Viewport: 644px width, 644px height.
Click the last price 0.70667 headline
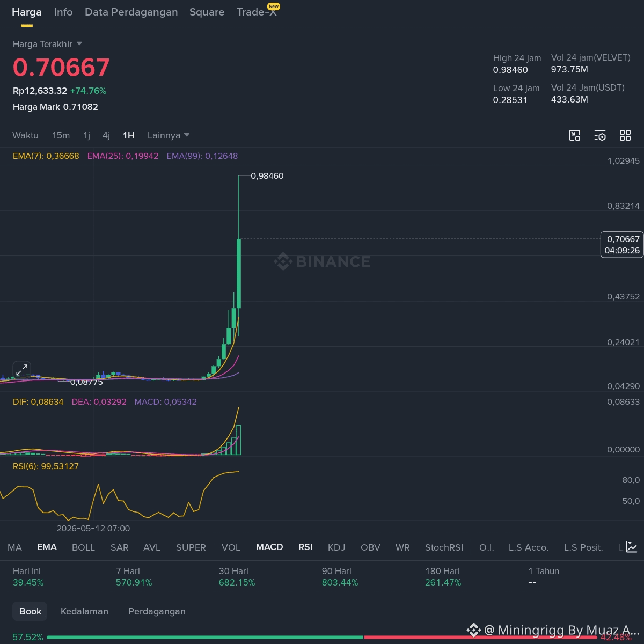61,68
